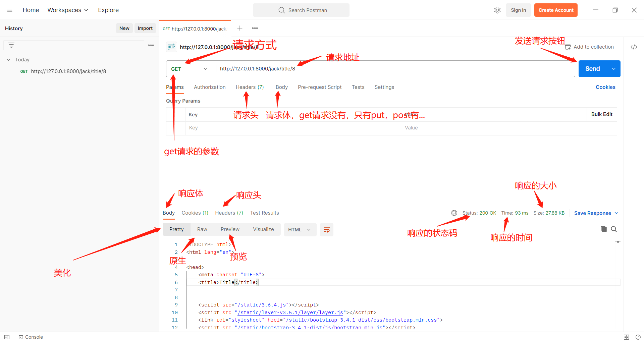Click the Status: 200 OK text

(479, 213)
